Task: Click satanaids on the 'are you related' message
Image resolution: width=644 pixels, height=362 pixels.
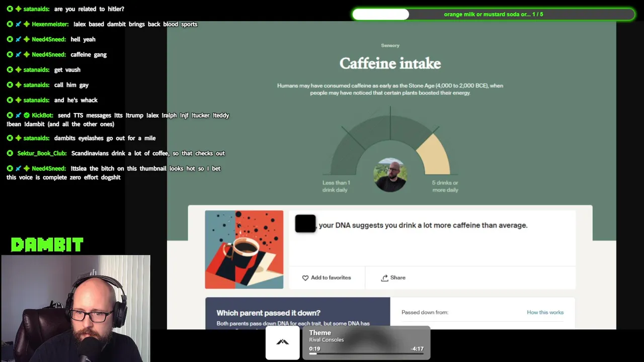Action: (x=36, y=9)
